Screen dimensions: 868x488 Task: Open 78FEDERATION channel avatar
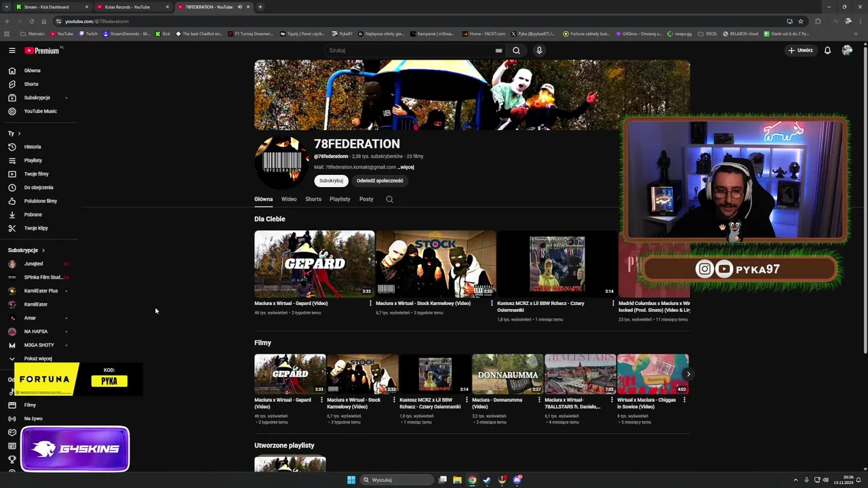pyautogui.click(x=281, y=162)
